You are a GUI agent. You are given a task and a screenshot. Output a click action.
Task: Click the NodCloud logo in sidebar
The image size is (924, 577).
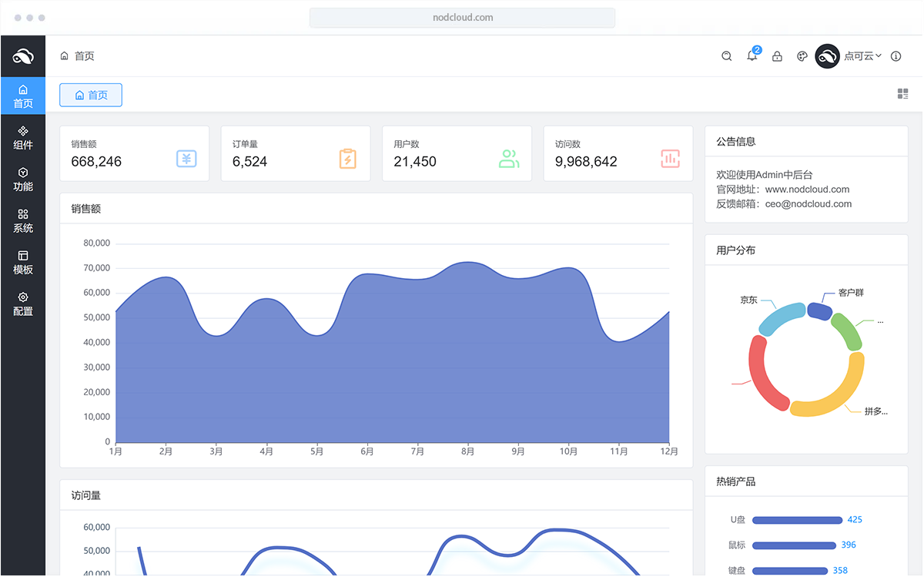point(23,56)
